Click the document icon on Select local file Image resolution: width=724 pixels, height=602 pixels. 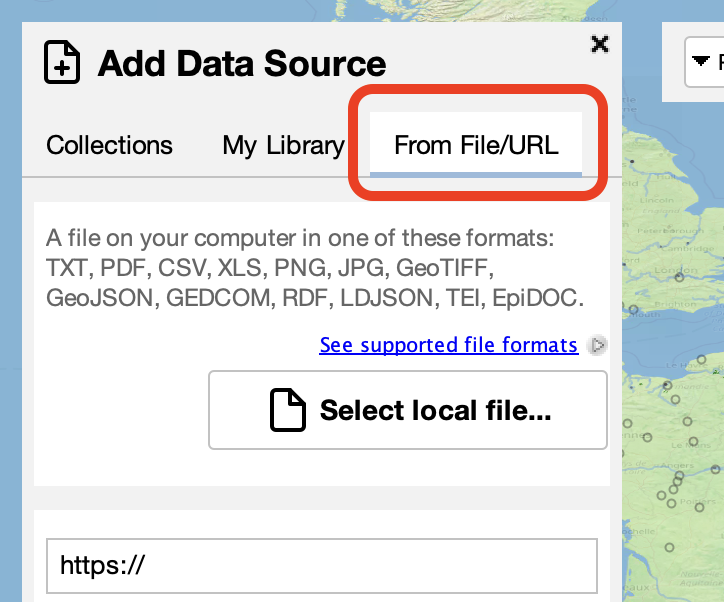pyautogui.click(x=289, y=410)
